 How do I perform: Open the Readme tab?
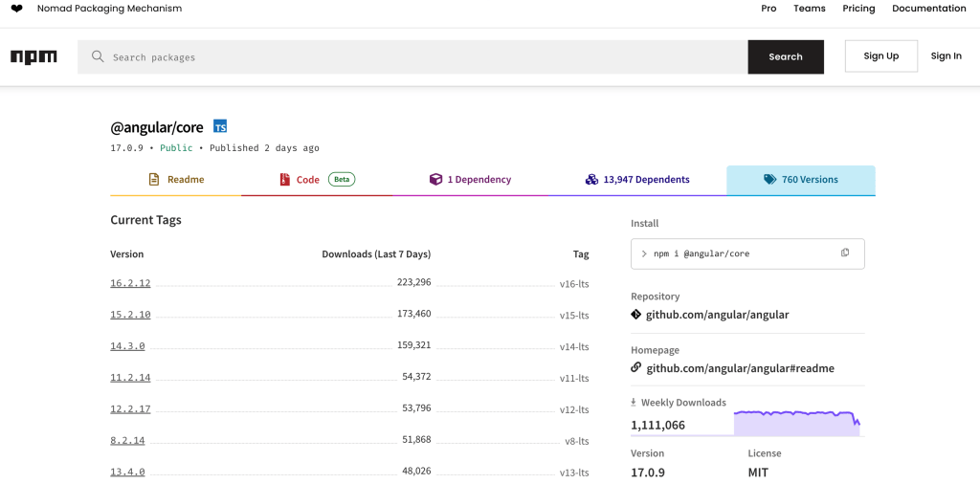click(x=176, y=180)
